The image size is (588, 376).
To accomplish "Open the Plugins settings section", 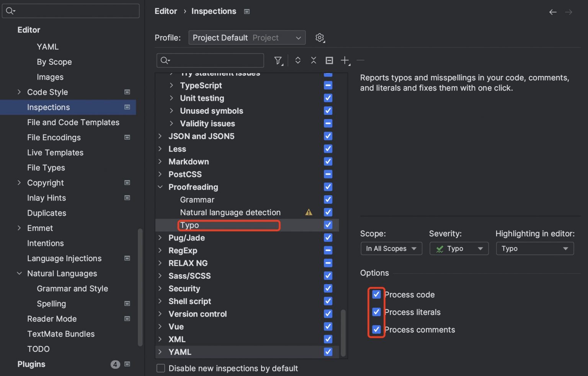I will (x=31, y=364).
